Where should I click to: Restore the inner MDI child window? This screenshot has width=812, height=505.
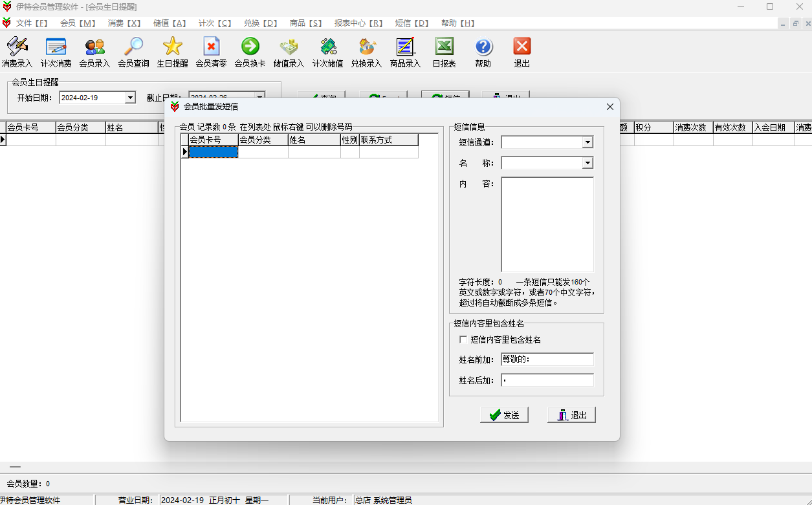pos(796,23)
